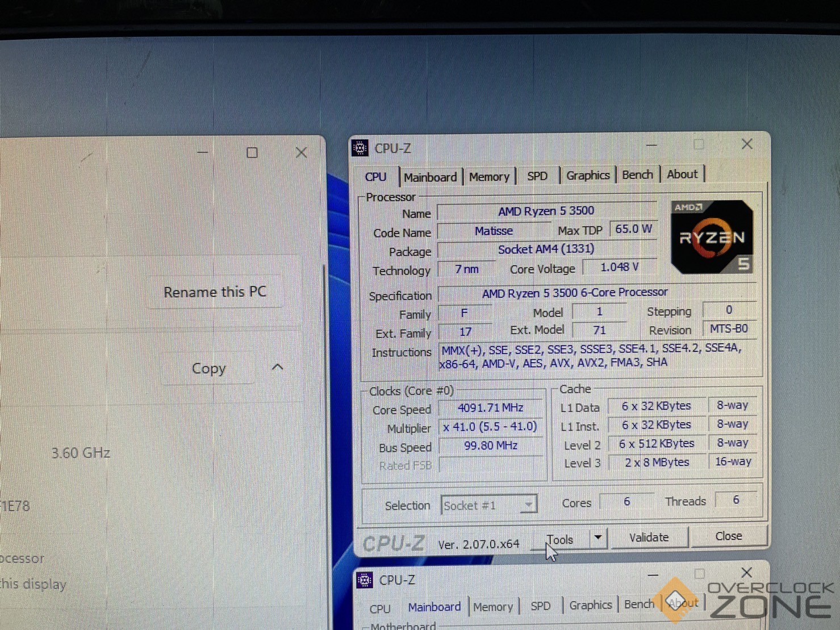The width and height of the screenshot is (840, 630).
Task: Click the Multiplier value x 41.0
Action: click(491, 427)
